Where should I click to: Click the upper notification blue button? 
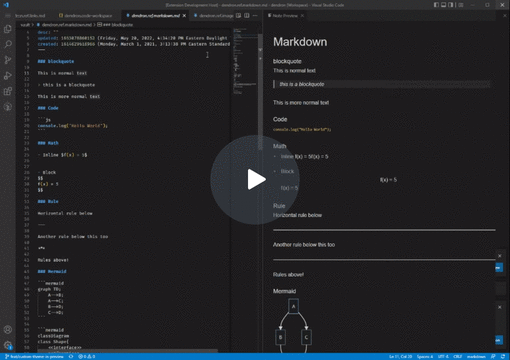[499, 267]
